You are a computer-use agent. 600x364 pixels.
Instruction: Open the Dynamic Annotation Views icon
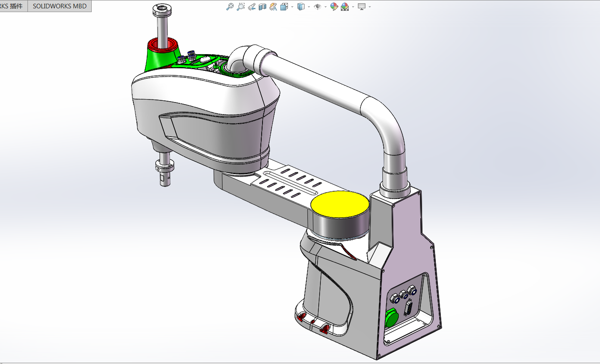pos(273,7)
